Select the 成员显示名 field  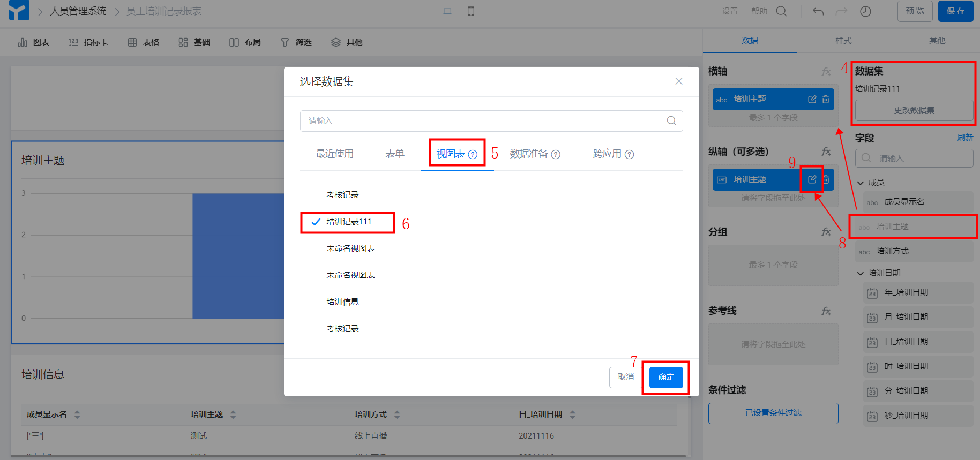tap(918, 202)
